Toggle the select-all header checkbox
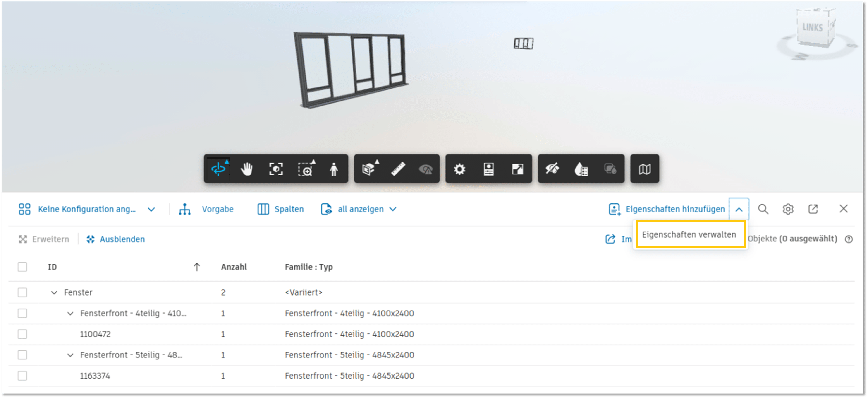868x398 pixels. pos(23,267)
